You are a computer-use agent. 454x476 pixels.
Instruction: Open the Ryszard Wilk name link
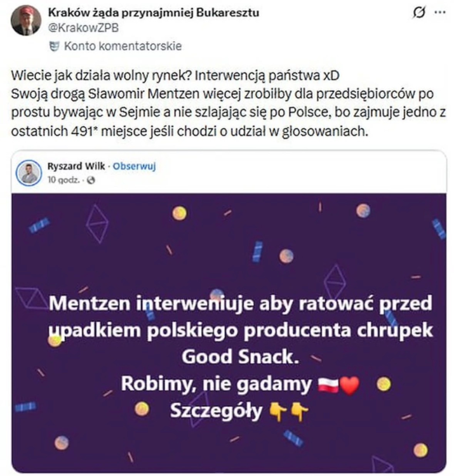coord(74,166)
